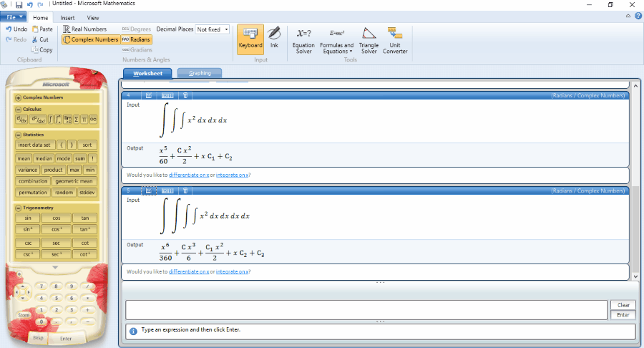This screenshot has width=644, height=348.
Task: Open the File menu
Action: (13, 17)
